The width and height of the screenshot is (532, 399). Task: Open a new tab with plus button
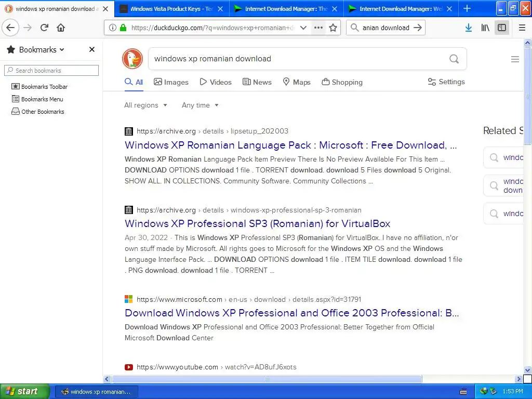coord(467,8)
